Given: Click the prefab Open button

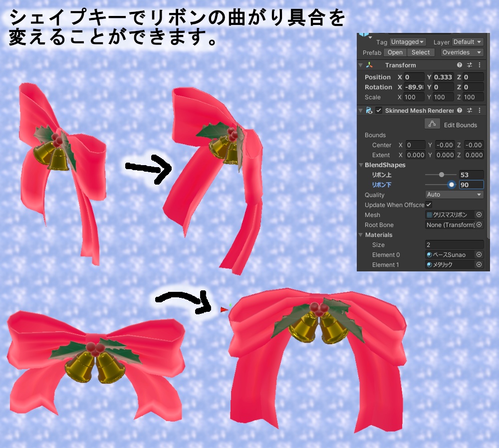Looking at the screenshot, I should [x=395, y=52].
